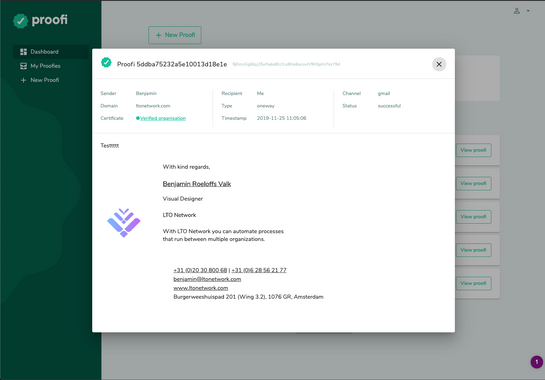Click the ltonetwork.com domain value

[153, 106]
